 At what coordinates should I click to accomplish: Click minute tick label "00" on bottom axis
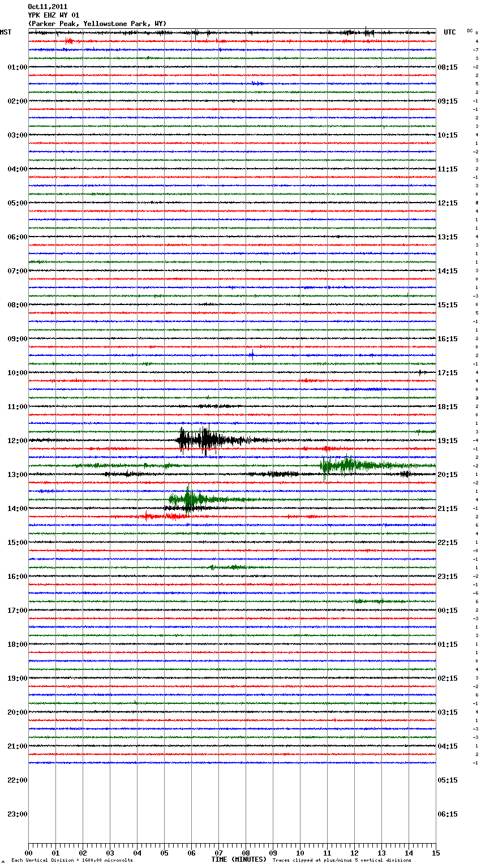pyautogui.click(x=28, y=853)
